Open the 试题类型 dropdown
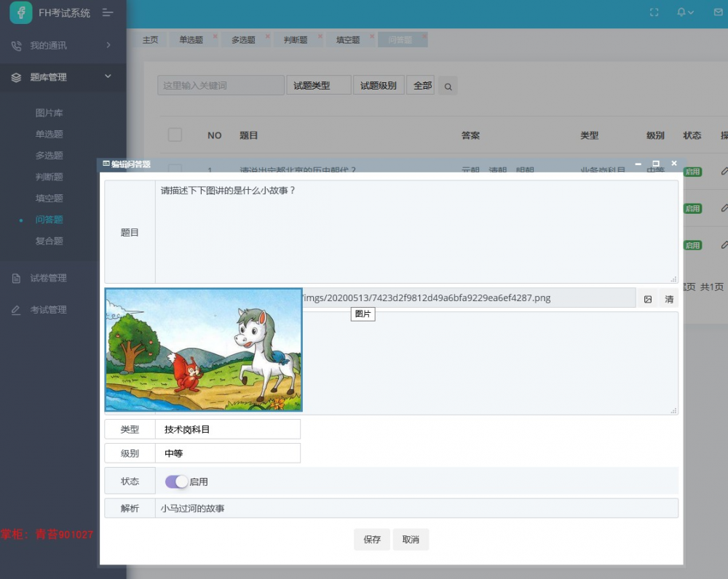 [318, 84]
